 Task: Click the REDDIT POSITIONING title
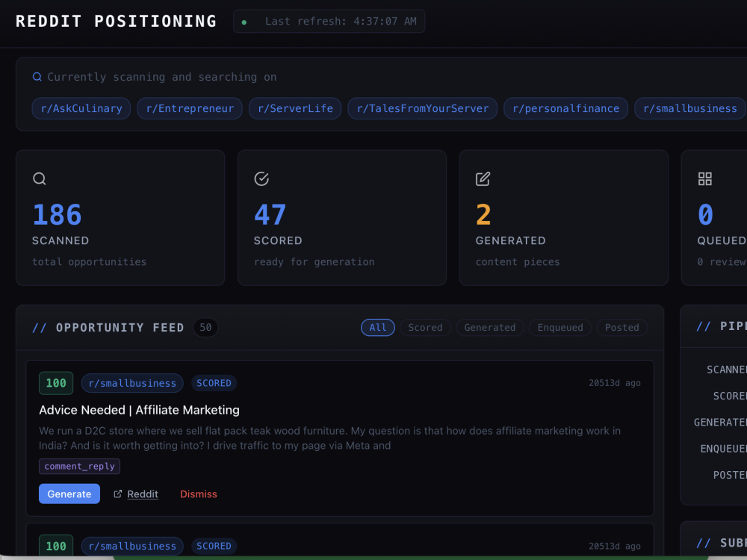[117, 22]
